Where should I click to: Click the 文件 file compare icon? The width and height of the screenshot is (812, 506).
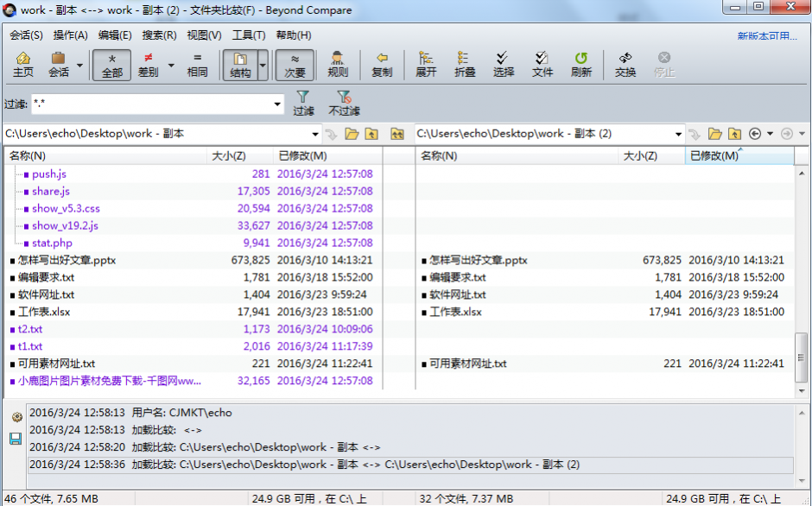coord(542,64)
